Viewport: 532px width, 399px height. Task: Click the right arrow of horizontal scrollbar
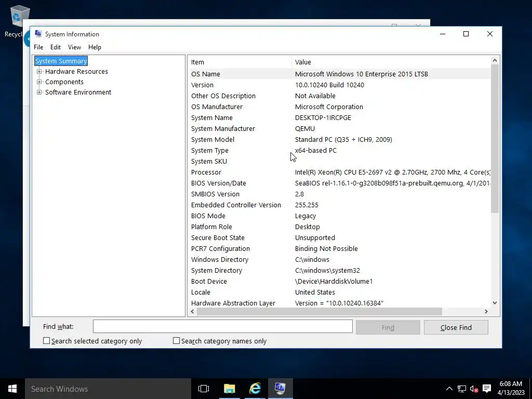click(x=486, y=312)
